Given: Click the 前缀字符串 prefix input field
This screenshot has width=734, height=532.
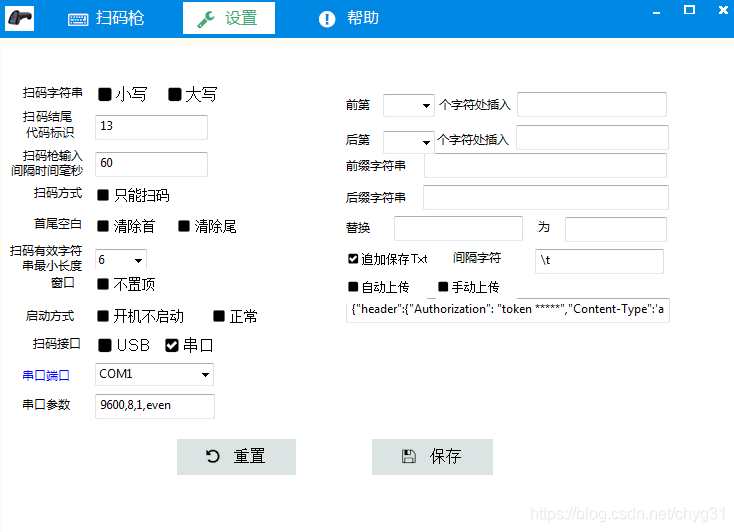Looking at the screenshot, I should point(545,165).
